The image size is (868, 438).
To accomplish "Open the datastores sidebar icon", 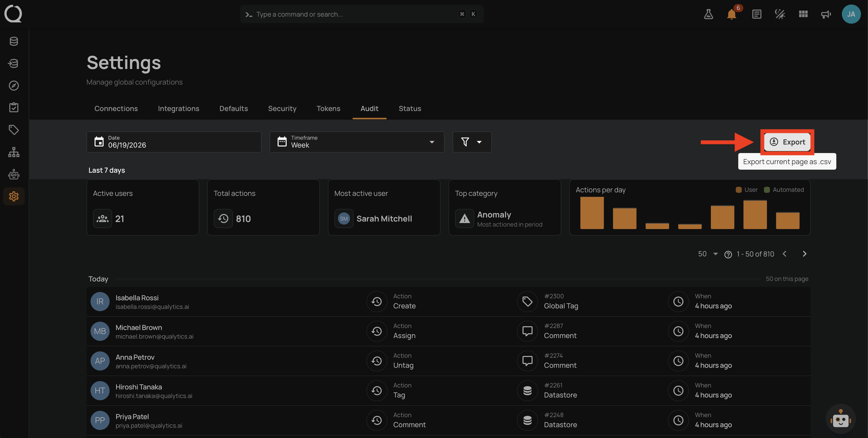I will (14, 41).
